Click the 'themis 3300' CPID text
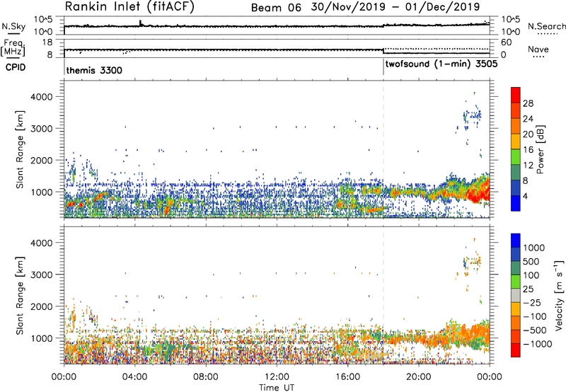The height and width of the screenshot is (392, 566). click(94, 70)
